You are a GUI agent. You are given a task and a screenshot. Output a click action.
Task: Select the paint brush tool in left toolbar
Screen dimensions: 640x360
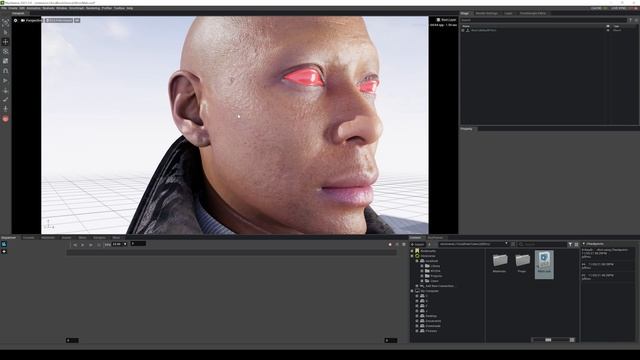(5, 100)
